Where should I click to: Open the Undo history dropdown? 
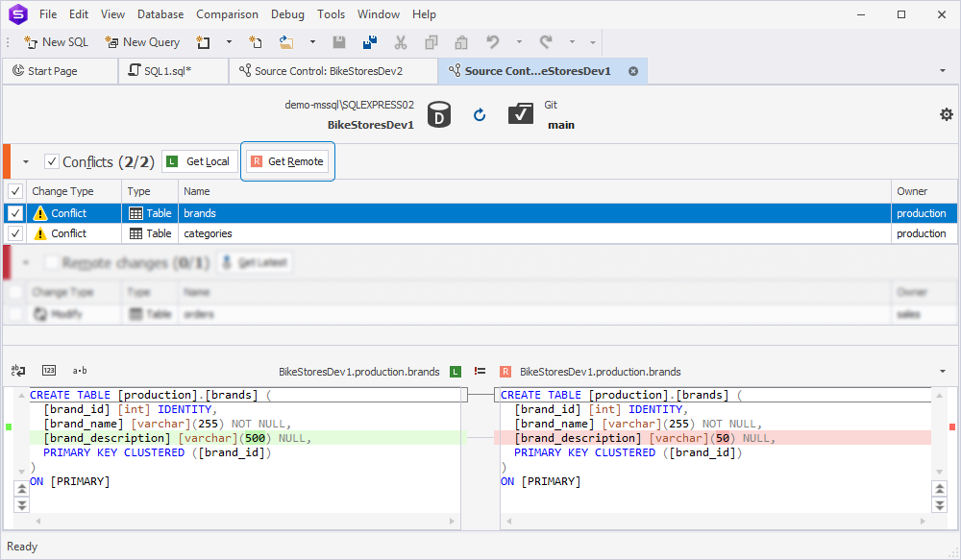pos(519,42)
